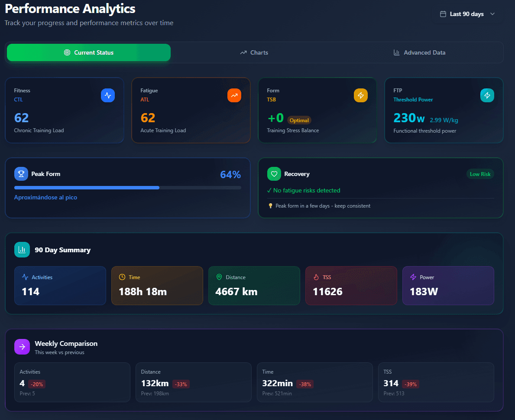Click the TSS flame icon

[x=315, y=277]
